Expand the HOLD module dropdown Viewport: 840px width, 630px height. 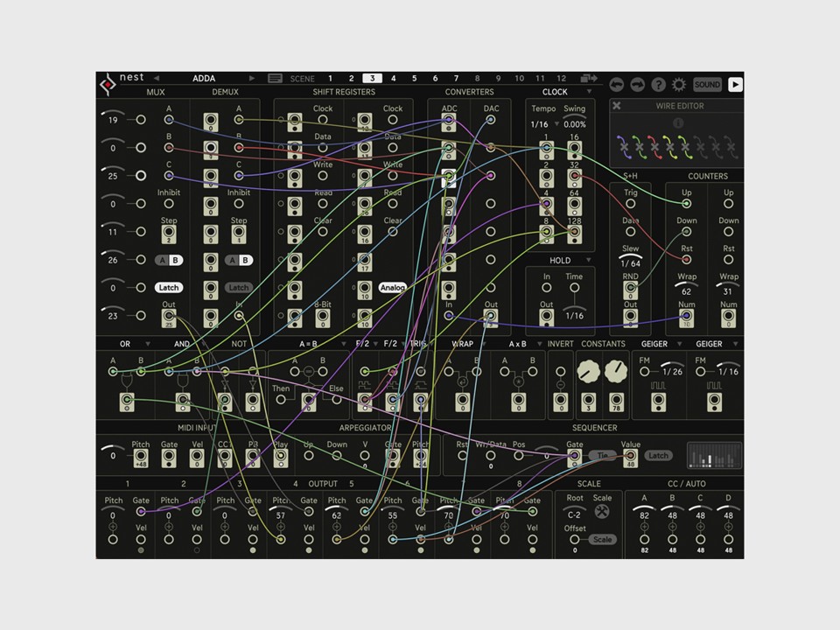point(589,261)
